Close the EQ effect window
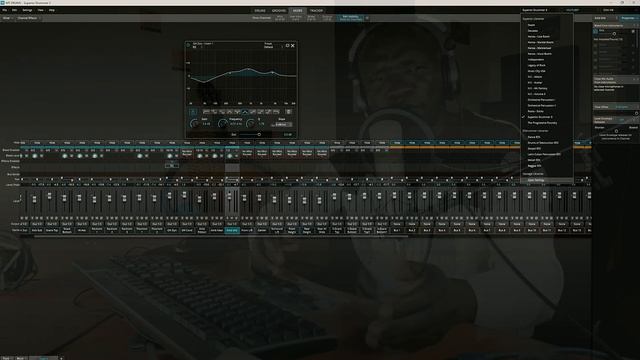 [x=293, y=45]
